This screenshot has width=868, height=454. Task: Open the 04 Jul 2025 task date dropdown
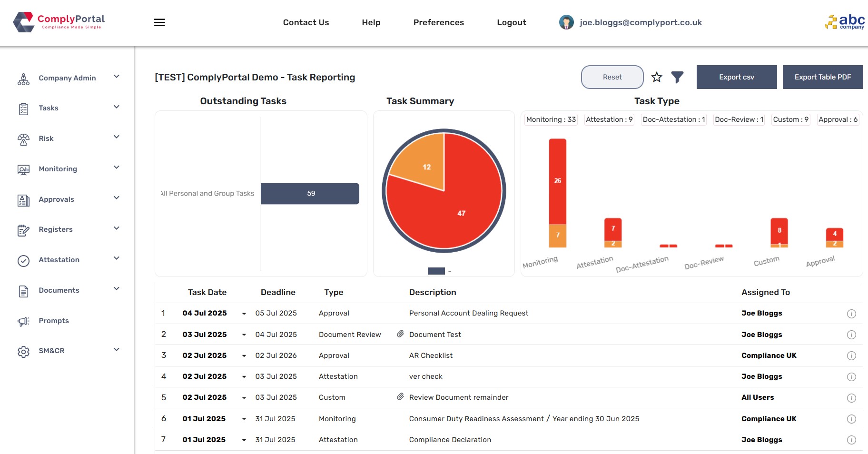(244, 314)
